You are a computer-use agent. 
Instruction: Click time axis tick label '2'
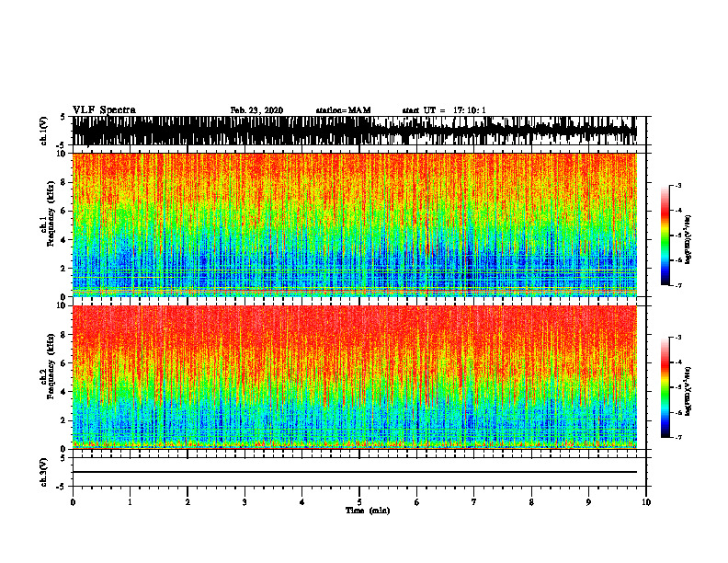(188, 502)
